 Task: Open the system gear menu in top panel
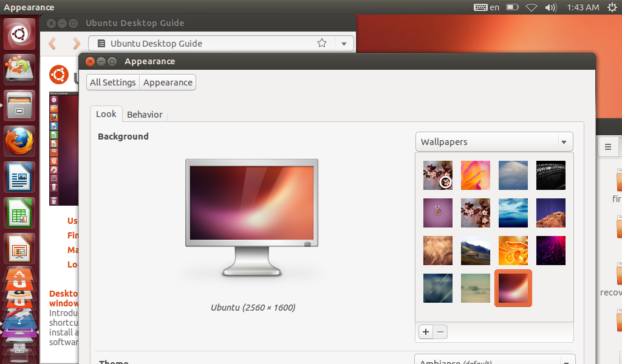611,7
